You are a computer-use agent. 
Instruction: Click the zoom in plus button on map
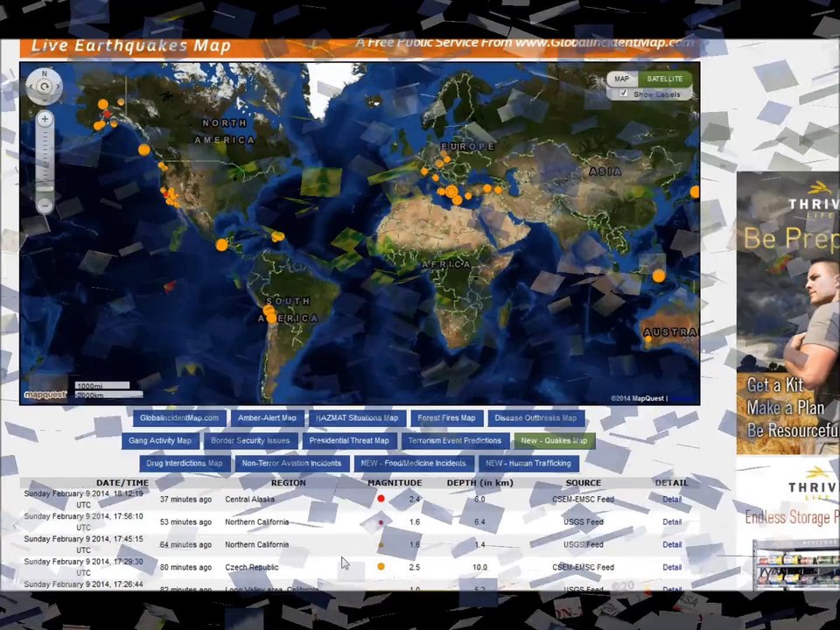(x=45, y=120)
